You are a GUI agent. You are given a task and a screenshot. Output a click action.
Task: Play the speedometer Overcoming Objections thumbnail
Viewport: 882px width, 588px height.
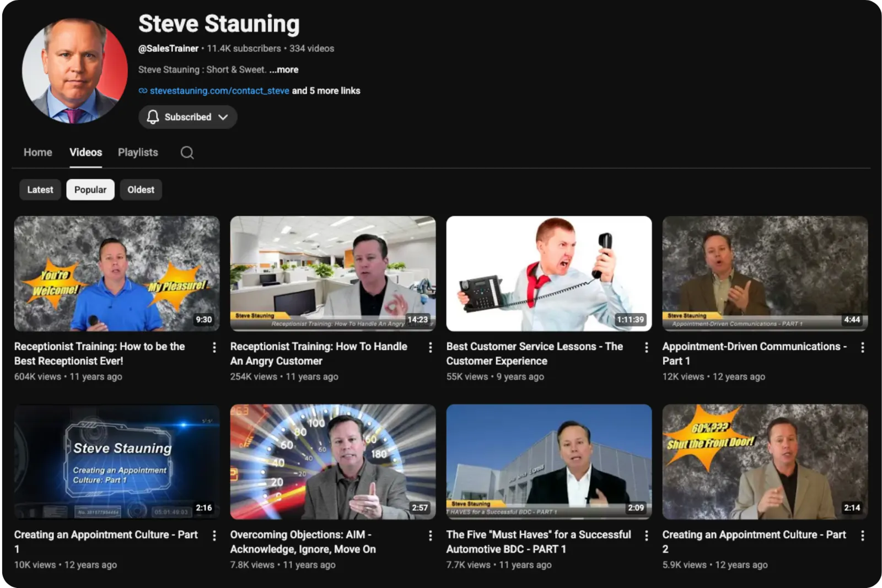pos(333,462)
